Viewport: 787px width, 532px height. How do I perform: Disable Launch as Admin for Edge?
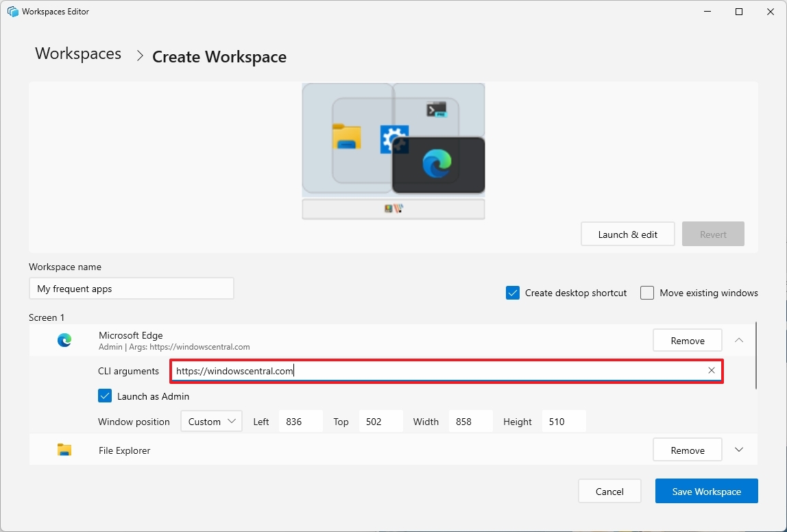tap(105, 396)
